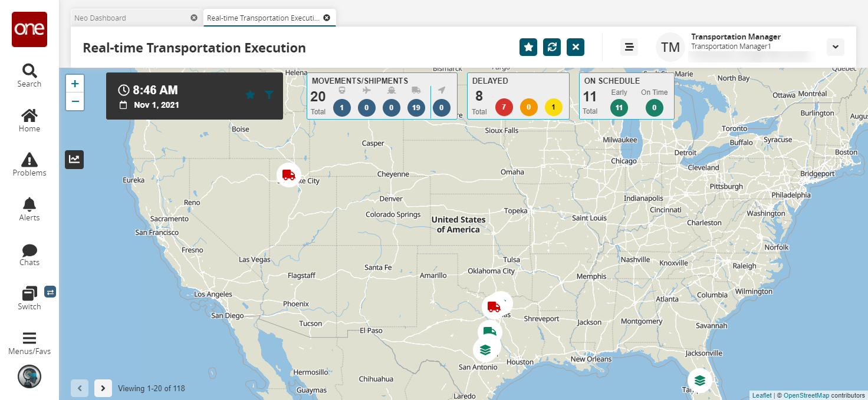Open the OpenStreetMap attribution link

pyautogui.click(x=806, y=395)
